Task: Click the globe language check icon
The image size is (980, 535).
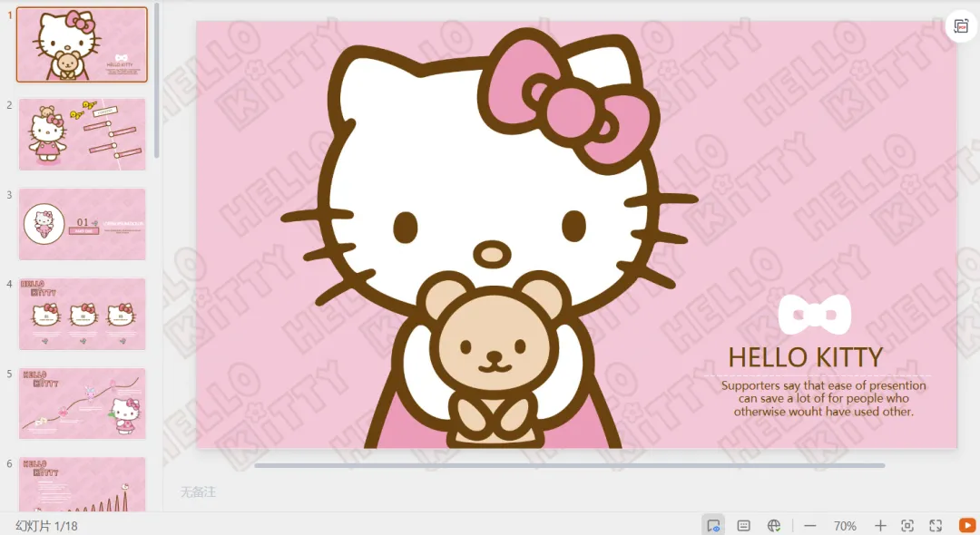Action: click(x=774, y=526)
